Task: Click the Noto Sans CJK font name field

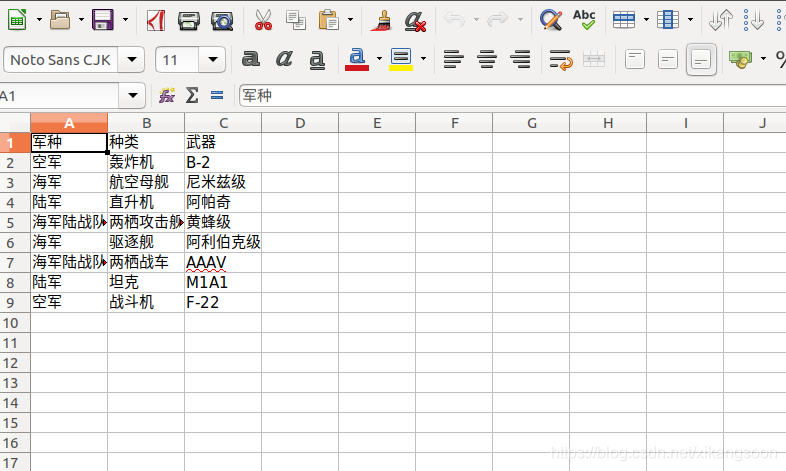Action: point(61,60)
